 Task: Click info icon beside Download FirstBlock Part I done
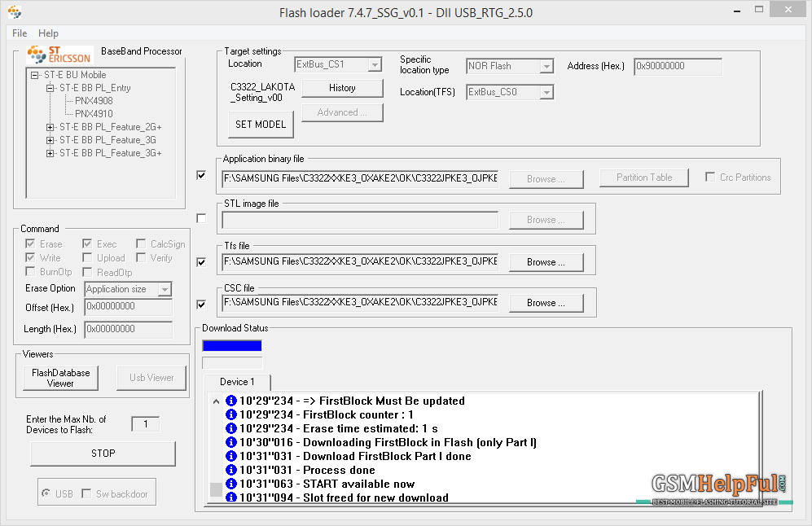231,456
